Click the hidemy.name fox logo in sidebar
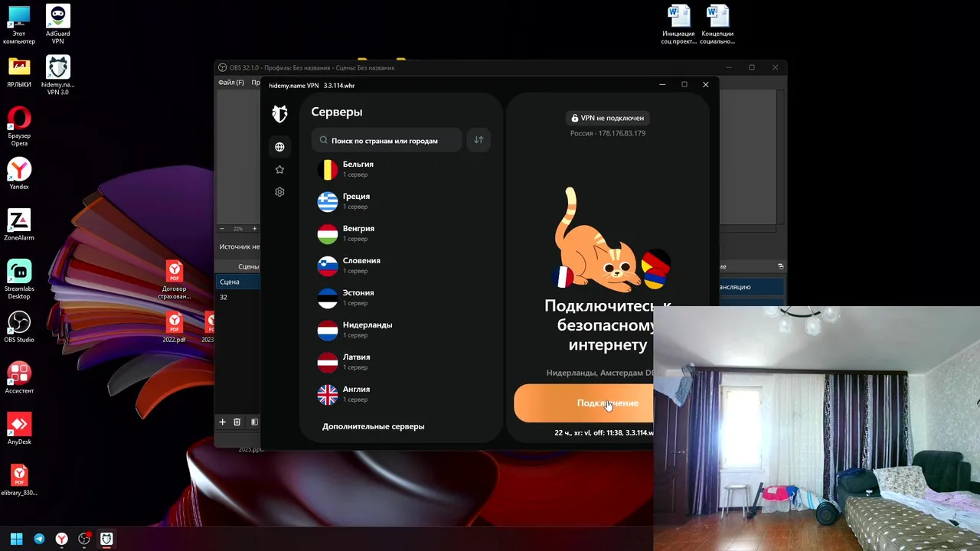This screenshot has height=551, width=980. click(x=280, y=114)
